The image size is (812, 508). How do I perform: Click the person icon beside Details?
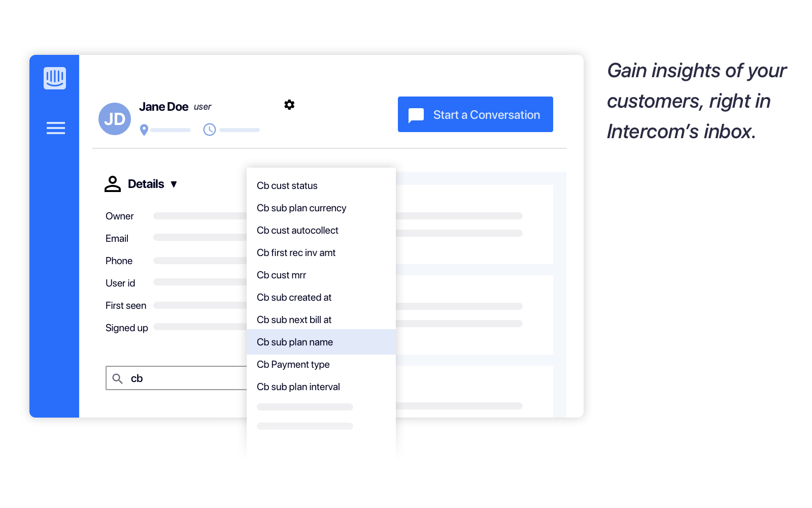coord(113,184)
